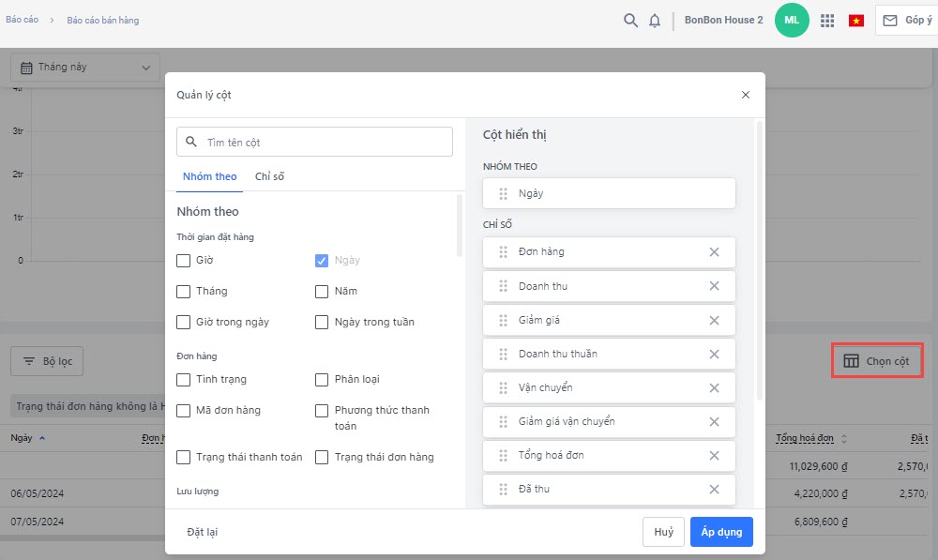The image size is (938, 560).
Task: Open the apps grid menu
Action: pyautogui.click(x=827, y=21)
